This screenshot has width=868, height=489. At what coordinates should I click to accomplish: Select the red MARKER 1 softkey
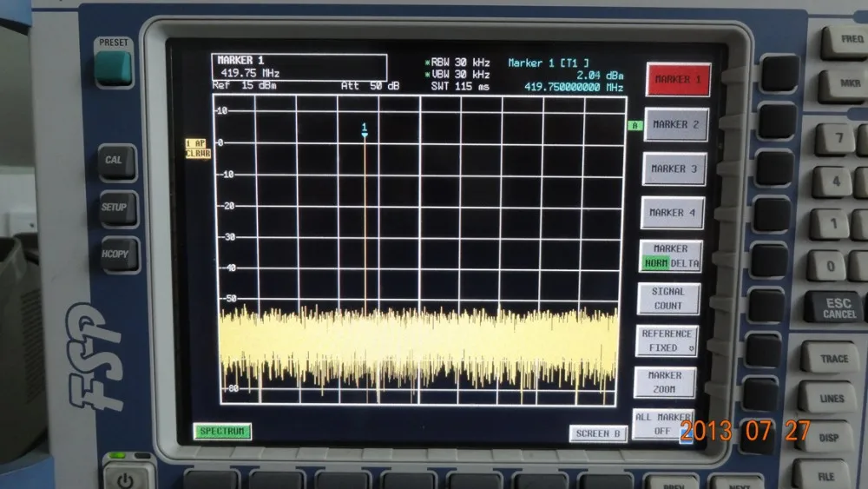click(678, 80)
